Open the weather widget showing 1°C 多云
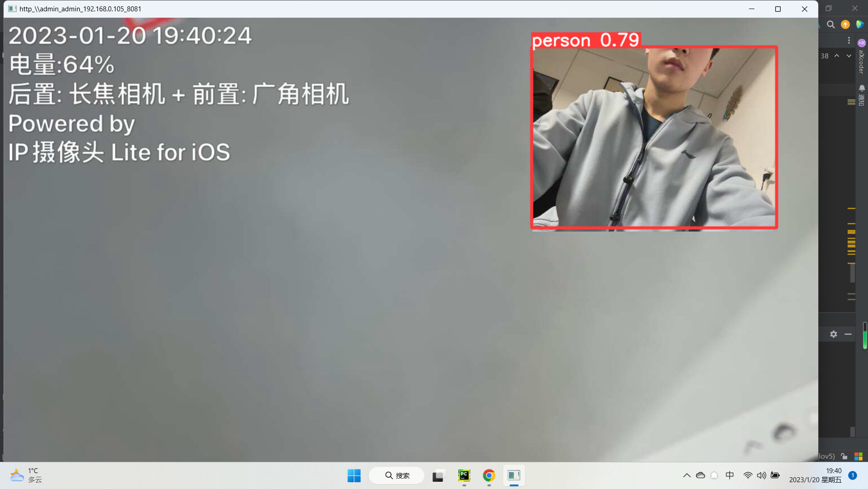 26,475
